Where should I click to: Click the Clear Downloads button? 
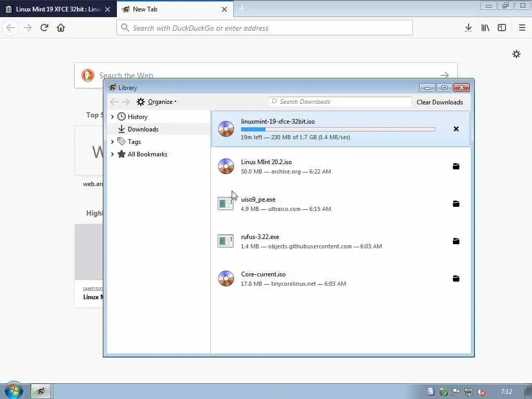point(440,102)
